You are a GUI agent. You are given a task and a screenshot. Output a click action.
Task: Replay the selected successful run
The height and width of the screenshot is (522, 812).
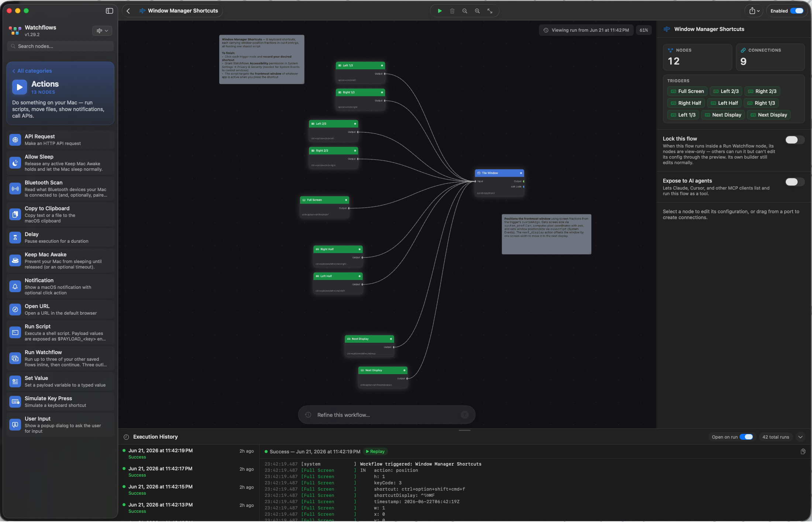pyautogui.click(x=375, y=452)
